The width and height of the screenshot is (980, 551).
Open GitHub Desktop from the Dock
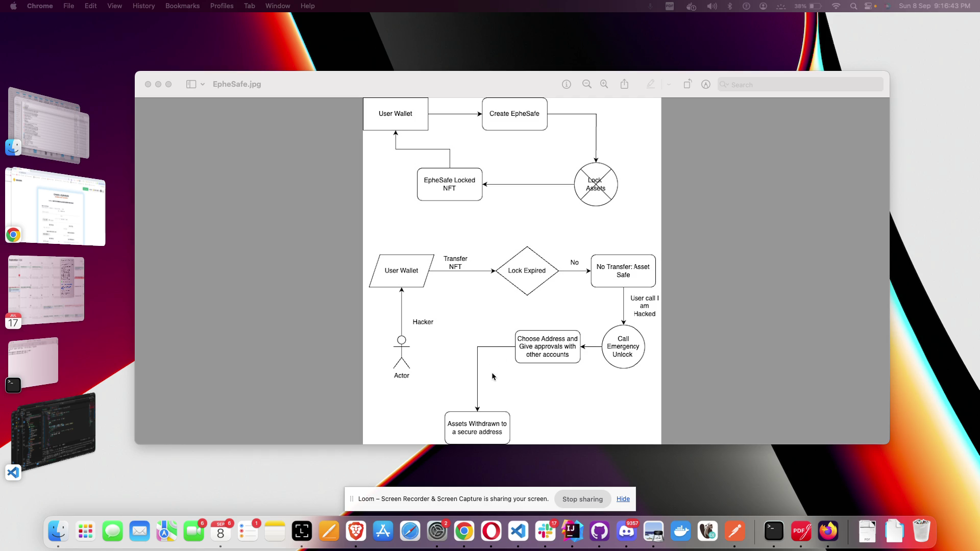pos(599,531)
